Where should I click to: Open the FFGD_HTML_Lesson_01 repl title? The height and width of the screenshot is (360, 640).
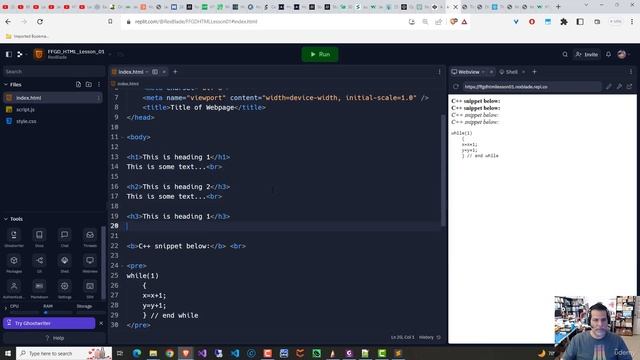[x=76, y=52]
